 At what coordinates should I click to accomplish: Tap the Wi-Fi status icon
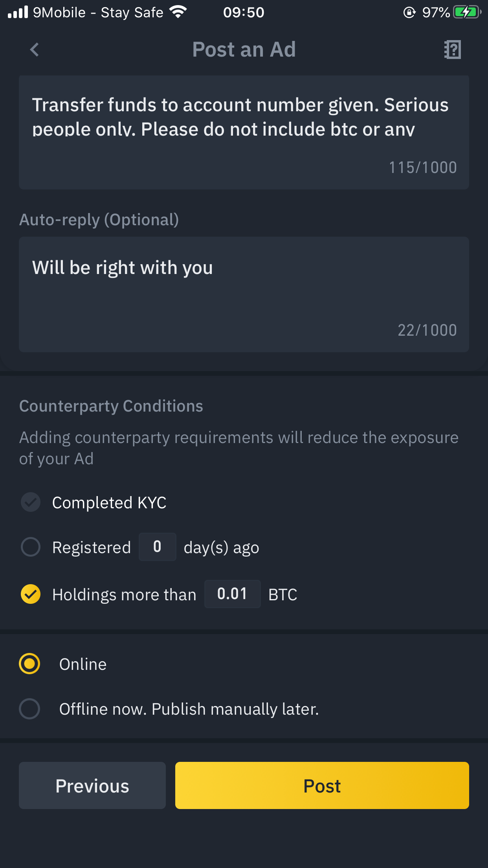pos(178,12)
